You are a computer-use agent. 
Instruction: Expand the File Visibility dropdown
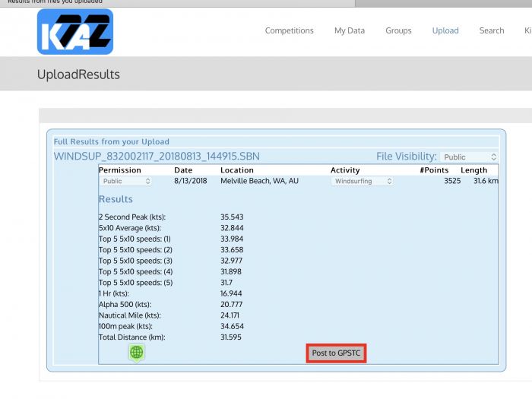(x=469, y=157)
